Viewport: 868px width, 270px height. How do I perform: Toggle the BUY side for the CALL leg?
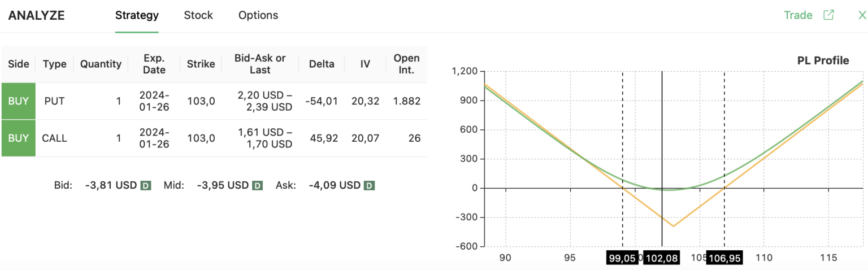pyautogui.click(x=19, y=138)
